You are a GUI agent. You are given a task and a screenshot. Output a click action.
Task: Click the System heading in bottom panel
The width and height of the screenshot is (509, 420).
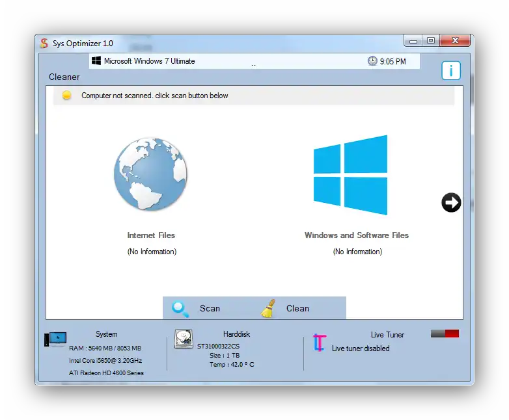click(x=107, y=334)
